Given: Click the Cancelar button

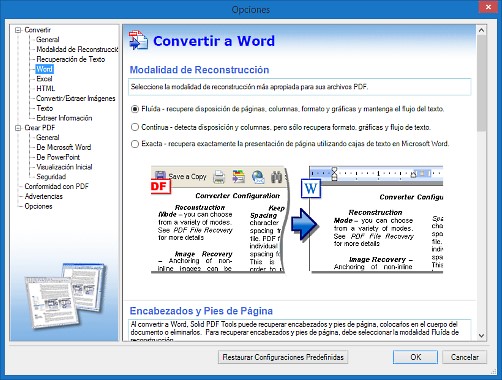Looking at the screenshot, I should tap(465, 357).
